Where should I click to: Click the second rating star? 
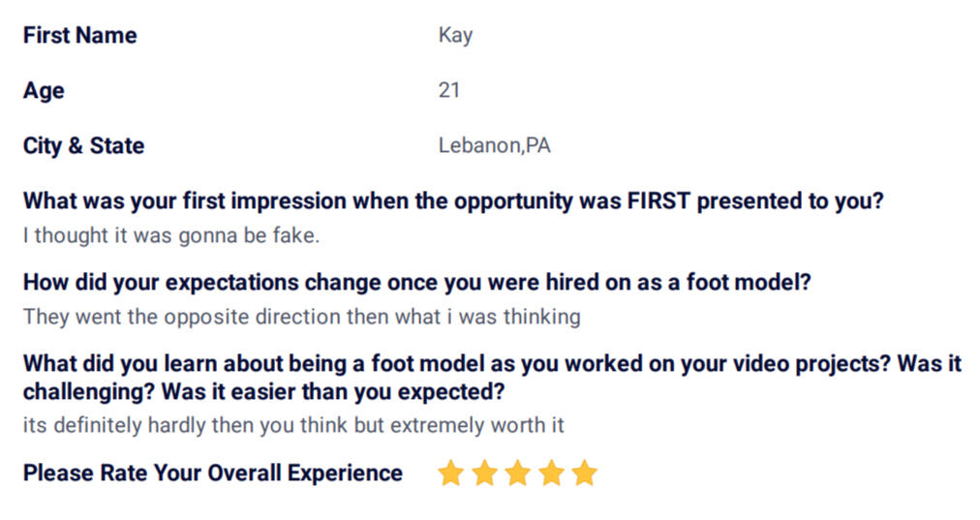pyautogui.click(x=484, y=474)
